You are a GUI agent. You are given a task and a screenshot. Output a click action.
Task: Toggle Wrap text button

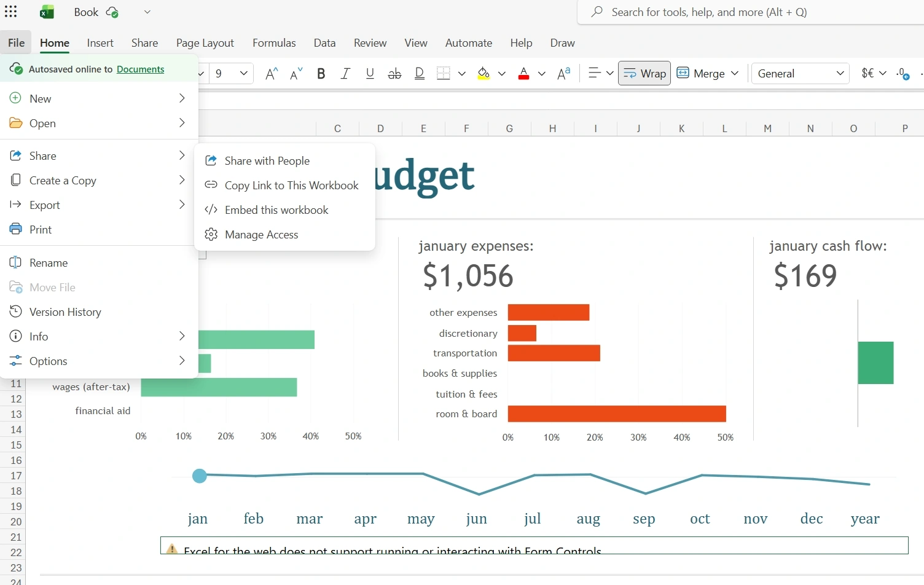tap(644, 74)
